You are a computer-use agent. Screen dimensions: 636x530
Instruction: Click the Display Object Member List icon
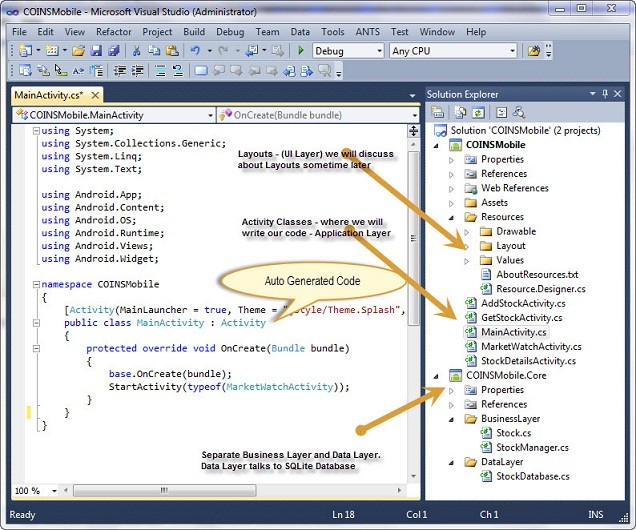[x=25, y=71]
